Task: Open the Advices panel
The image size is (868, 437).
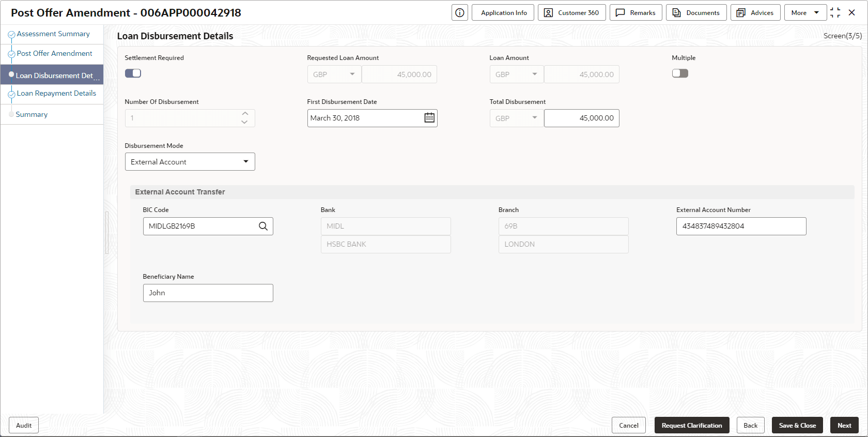Action: (x=755, y=13)
